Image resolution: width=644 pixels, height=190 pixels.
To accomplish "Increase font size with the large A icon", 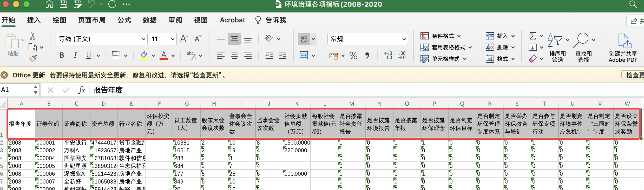I will point(184,39).
